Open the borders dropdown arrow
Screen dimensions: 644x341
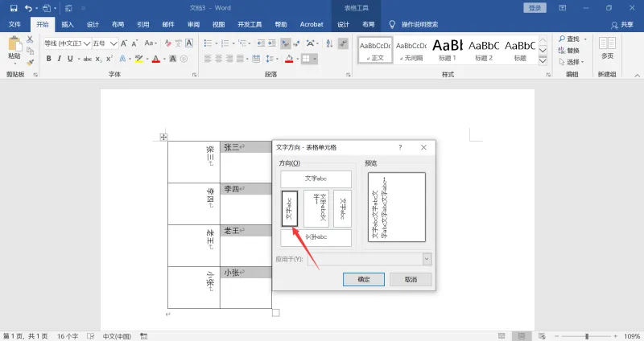(315, 59)
